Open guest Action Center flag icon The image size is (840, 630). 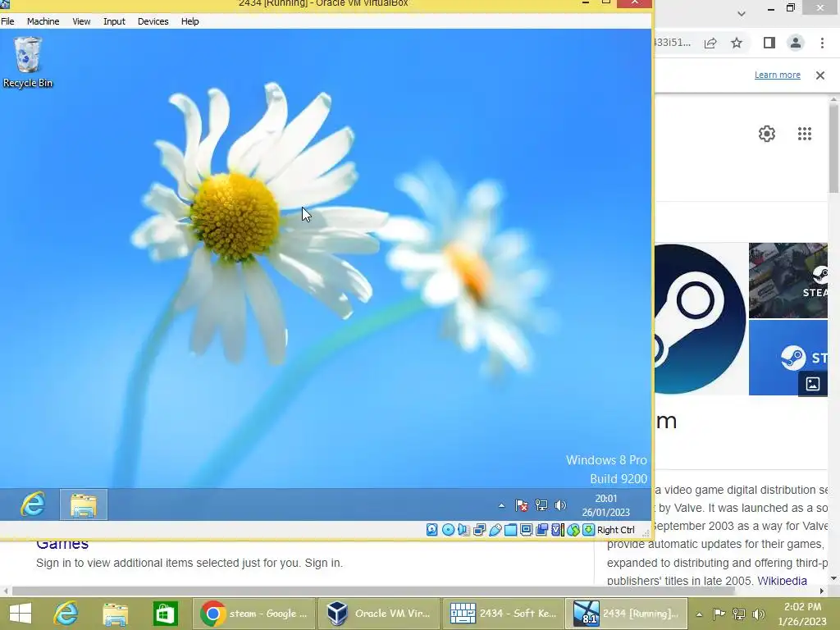pyautogui.click(x=521, y=505)
